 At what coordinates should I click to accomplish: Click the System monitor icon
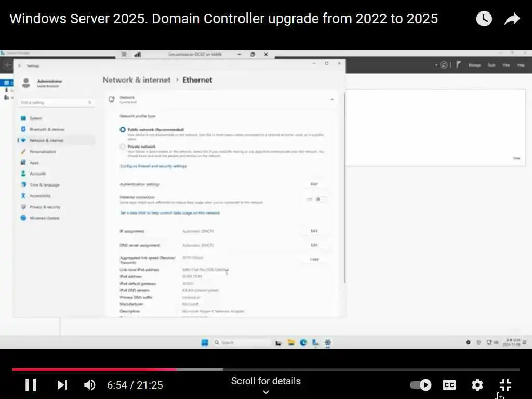click(23, 118)
